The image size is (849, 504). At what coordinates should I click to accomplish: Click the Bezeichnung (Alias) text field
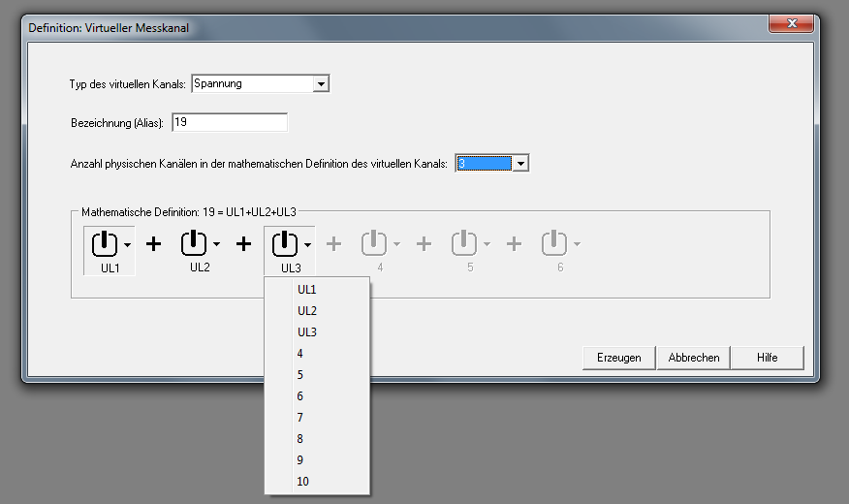coord(230,123)
